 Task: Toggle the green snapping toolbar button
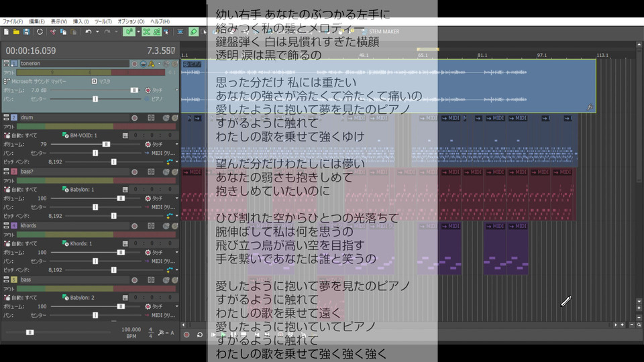129,32
